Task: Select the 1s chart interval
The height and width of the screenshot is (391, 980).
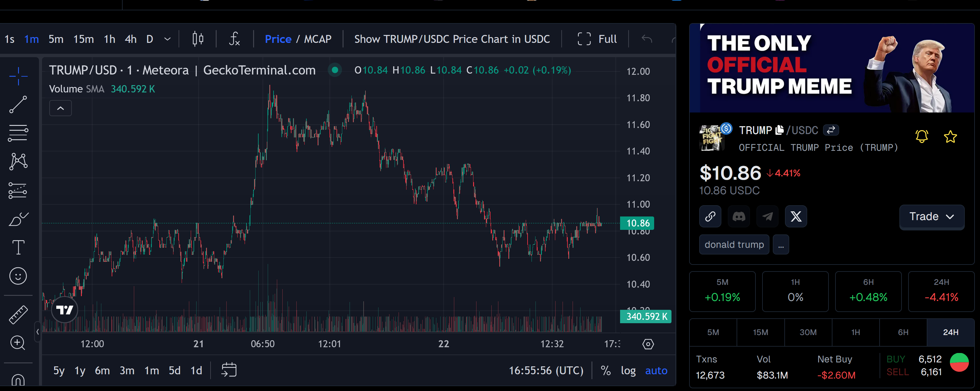Action: point(9,39)
